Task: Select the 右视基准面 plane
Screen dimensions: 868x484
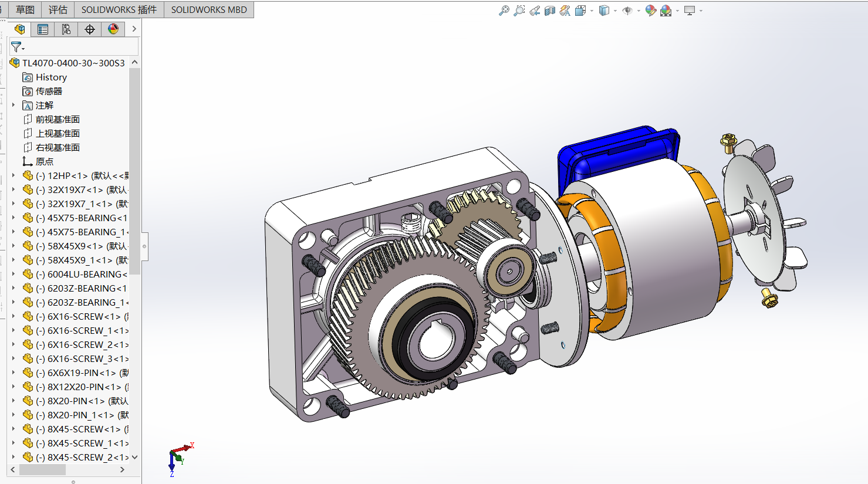Action: click(x=58, y=147)
